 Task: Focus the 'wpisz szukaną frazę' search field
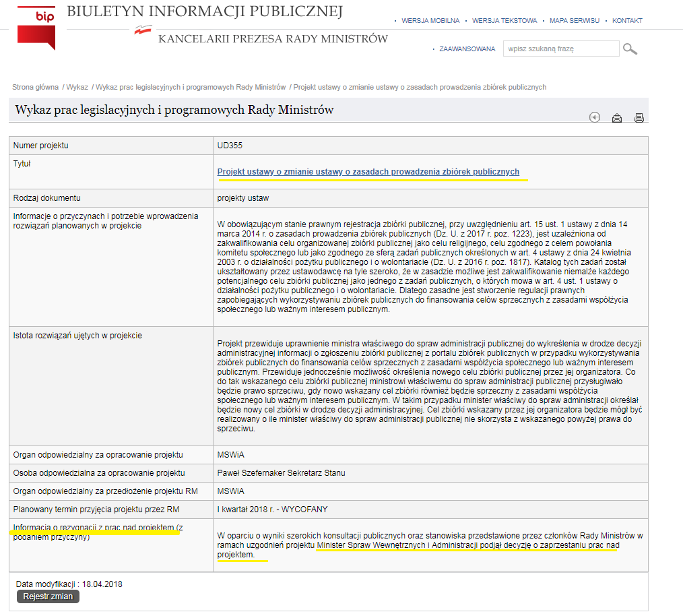(x=561, y=49)
